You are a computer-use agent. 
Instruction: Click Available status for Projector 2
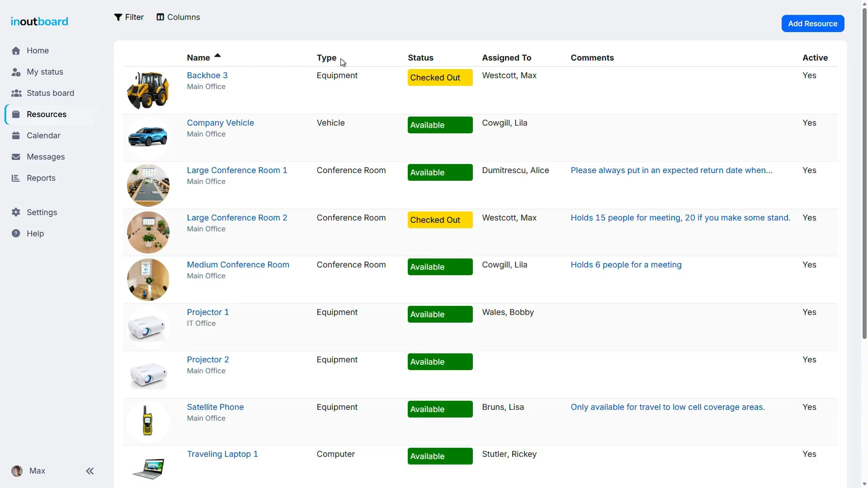(x=440, y=362)
